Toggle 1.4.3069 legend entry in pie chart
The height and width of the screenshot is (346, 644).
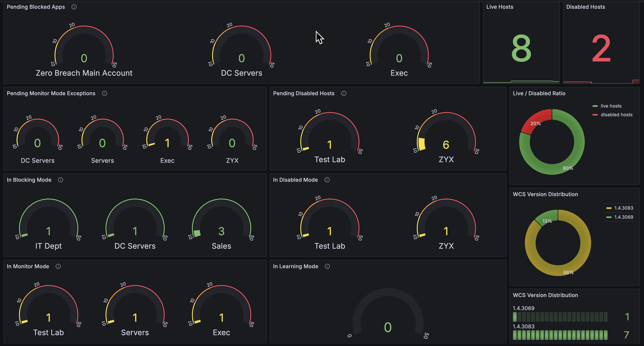(x=624, y=217)
